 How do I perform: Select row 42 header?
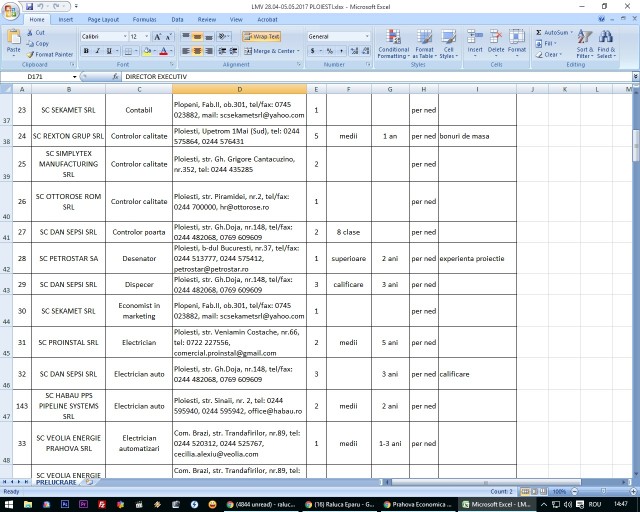pos(6,258)
